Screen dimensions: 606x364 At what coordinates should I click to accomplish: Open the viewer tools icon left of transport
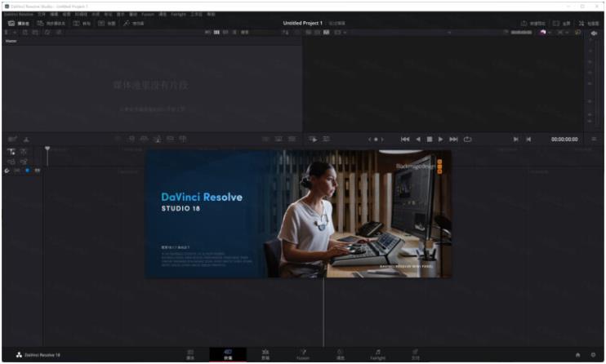point(313,139)
